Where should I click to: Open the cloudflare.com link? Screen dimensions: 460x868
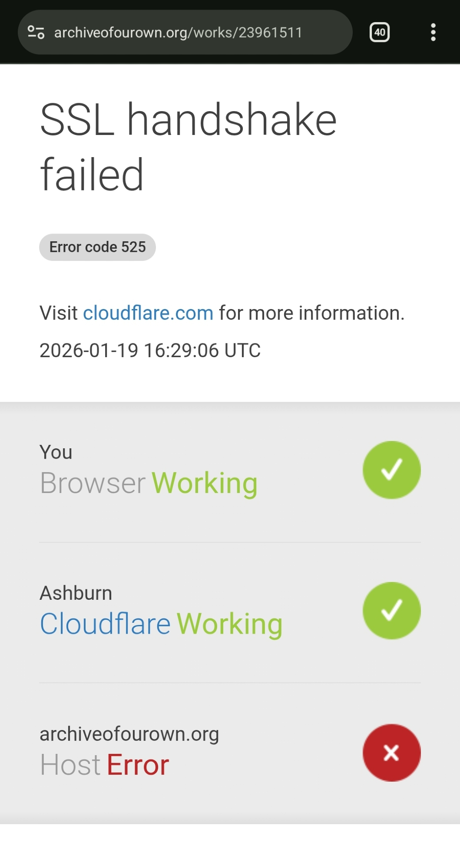click(x=148, y=313)
